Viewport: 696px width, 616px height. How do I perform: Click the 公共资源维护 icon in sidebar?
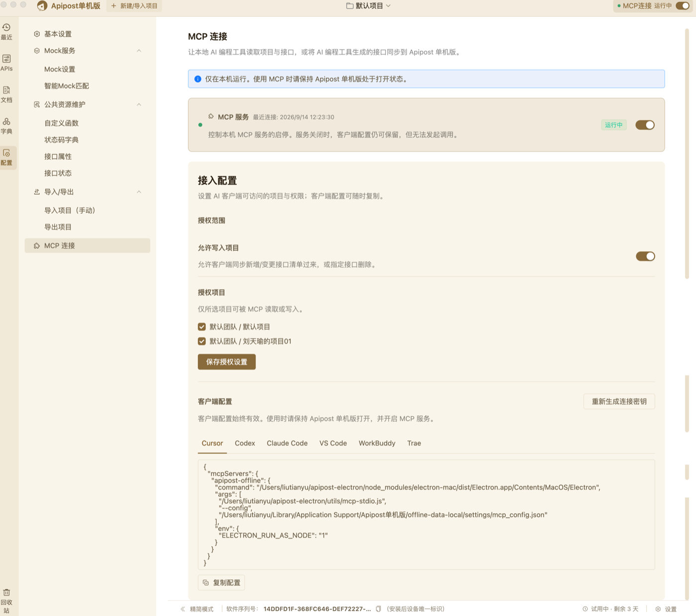[37, 104]
